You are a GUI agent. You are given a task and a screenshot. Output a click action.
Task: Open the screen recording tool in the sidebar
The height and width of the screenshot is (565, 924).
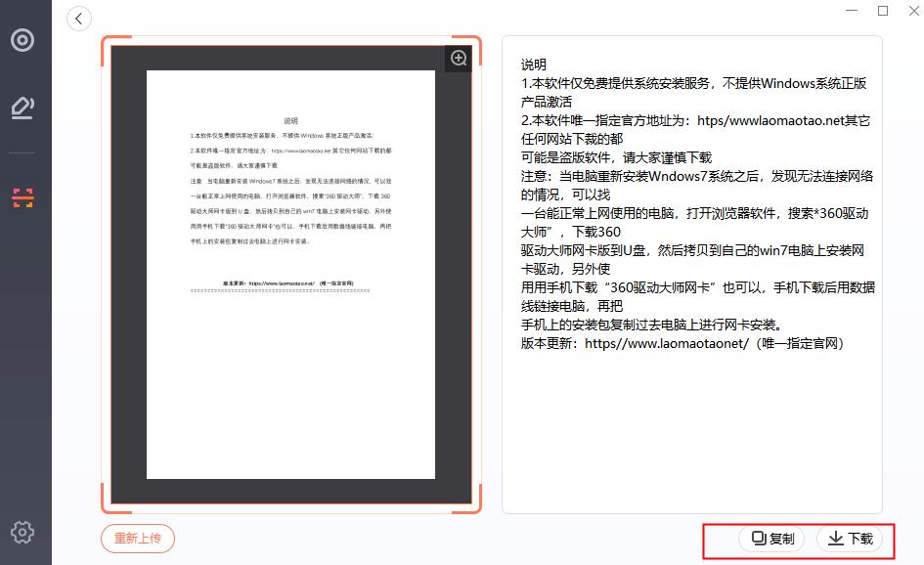23,41
